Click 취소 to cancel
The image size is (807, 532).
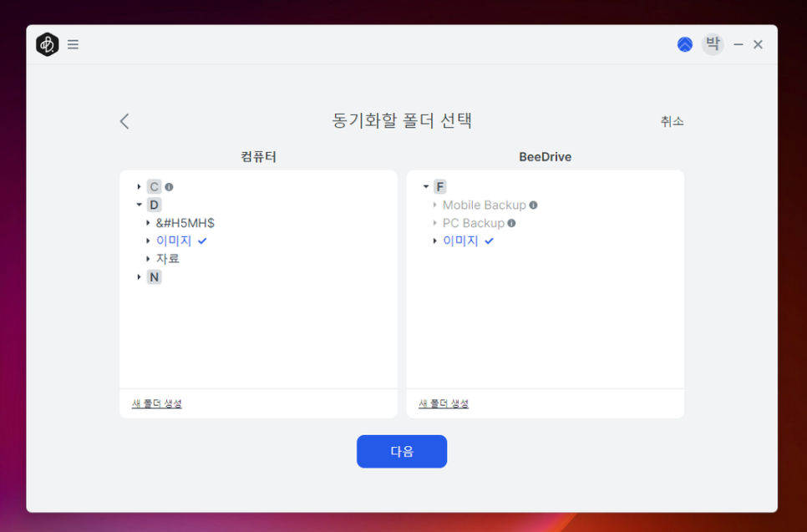672,121
